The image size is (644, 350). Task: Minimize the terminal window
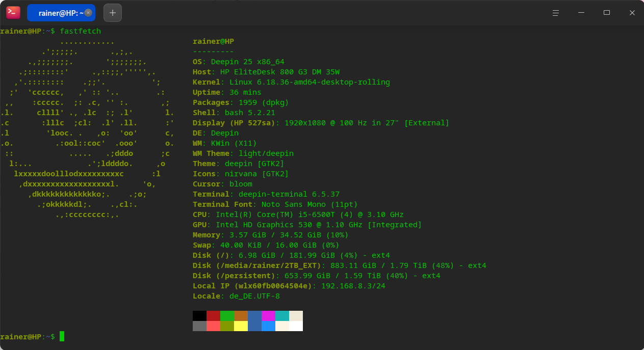point(581,13)
